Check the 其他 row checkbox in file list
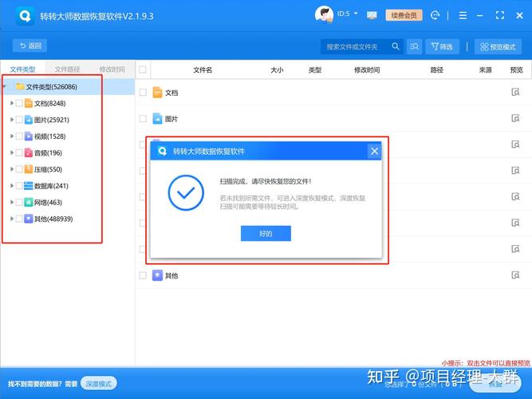This screenshot has height=399, width=532. click(143, 275)
